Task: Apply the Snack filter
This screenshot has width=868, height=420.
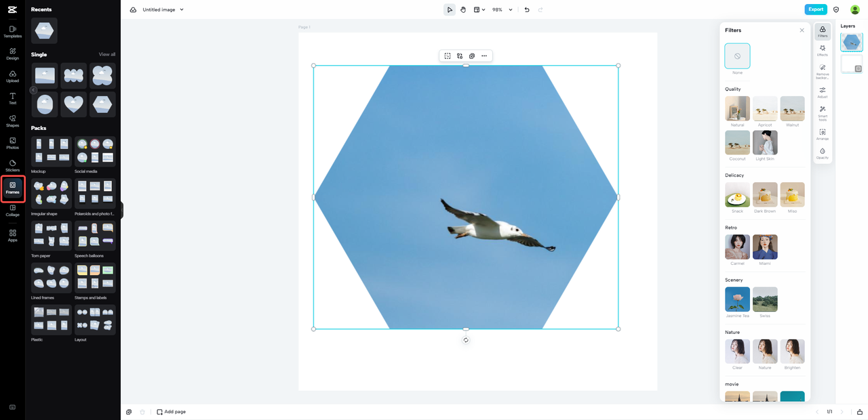Action: pos(737,194)
